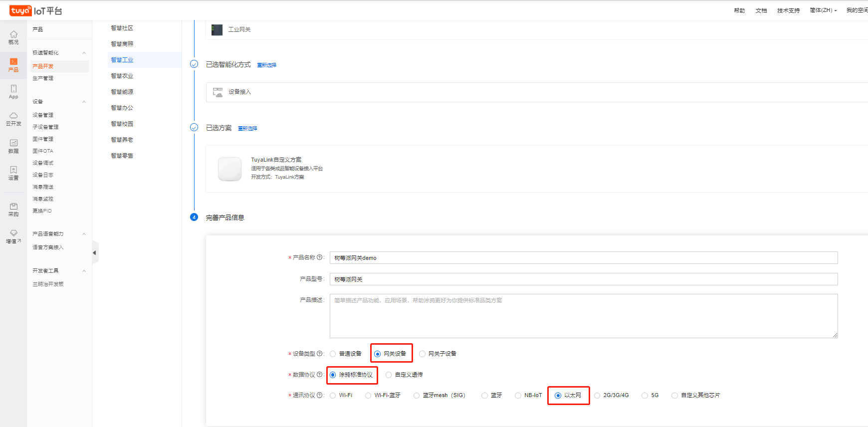Image resolution: width=868 pixels, height=427 pixels.
Task: Select the 蓝牙mesh (SIG) radio button
Action: pyautogui.click(x=417, y=396)
